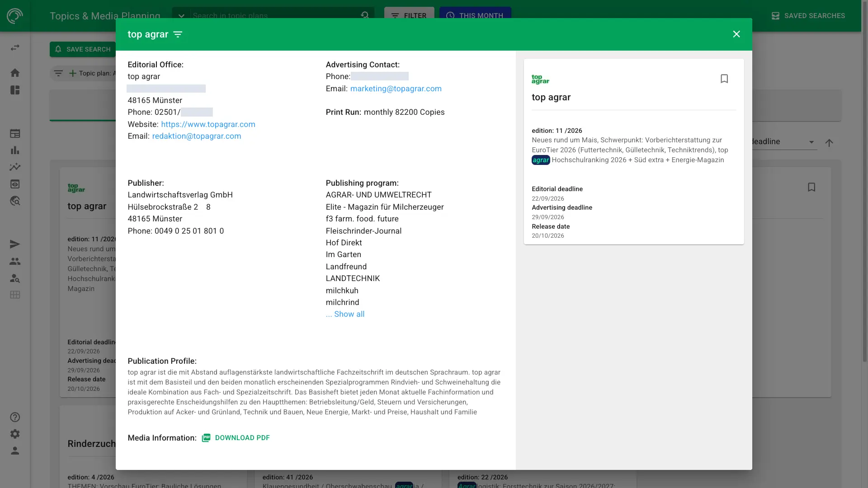
Task: Click the top agrar logo in dialog card
Action: pos(540,80)
